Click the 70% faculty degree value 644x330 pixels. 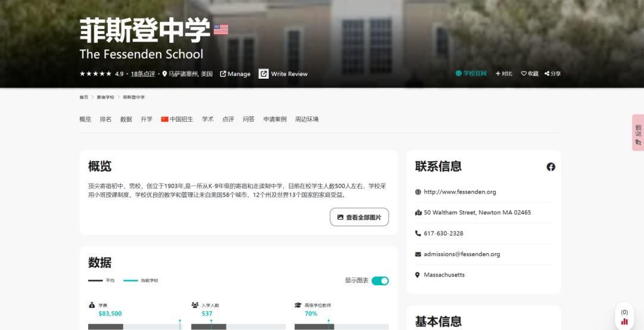click(x=311, y=313)
